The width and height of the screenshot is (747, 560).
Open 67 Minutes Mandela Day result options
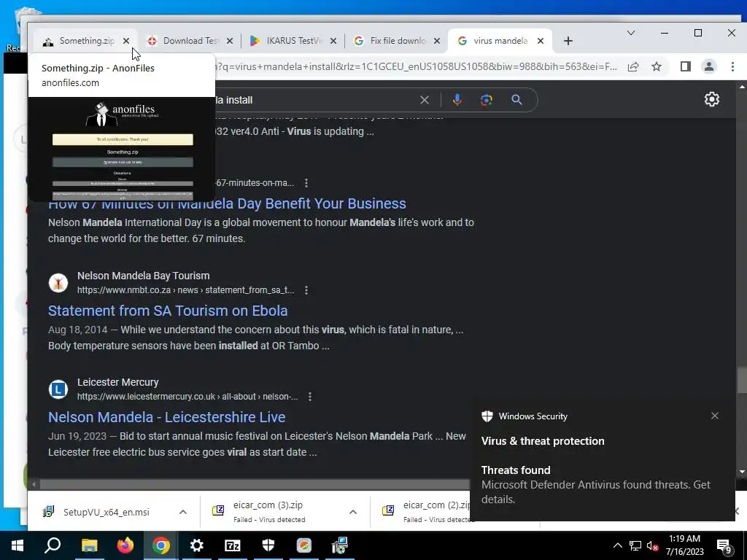point(306,183)
